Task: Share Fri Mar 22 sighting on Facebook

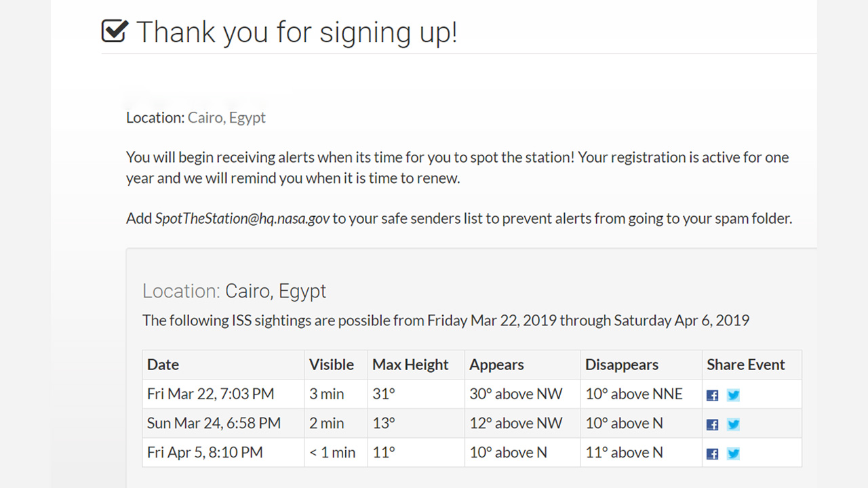Action: tap(712, 395)
